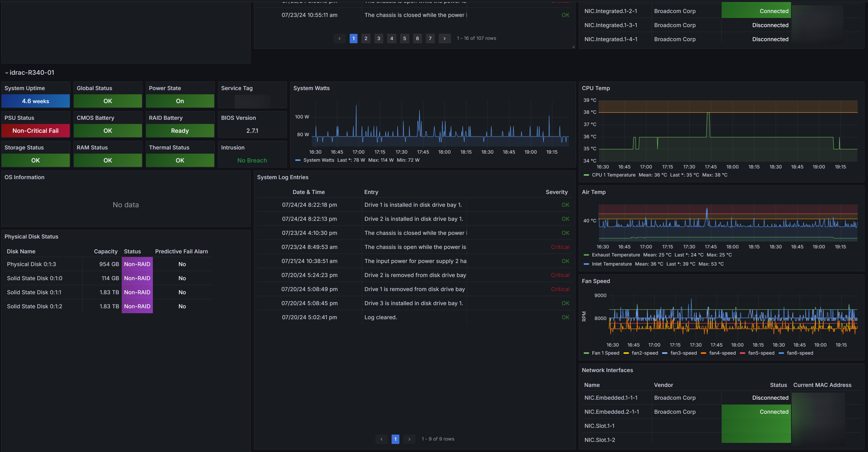Jump to page 7 of log entries
Image resolution: width=868 pixels, height=452 pixels.
pos(430,39)
